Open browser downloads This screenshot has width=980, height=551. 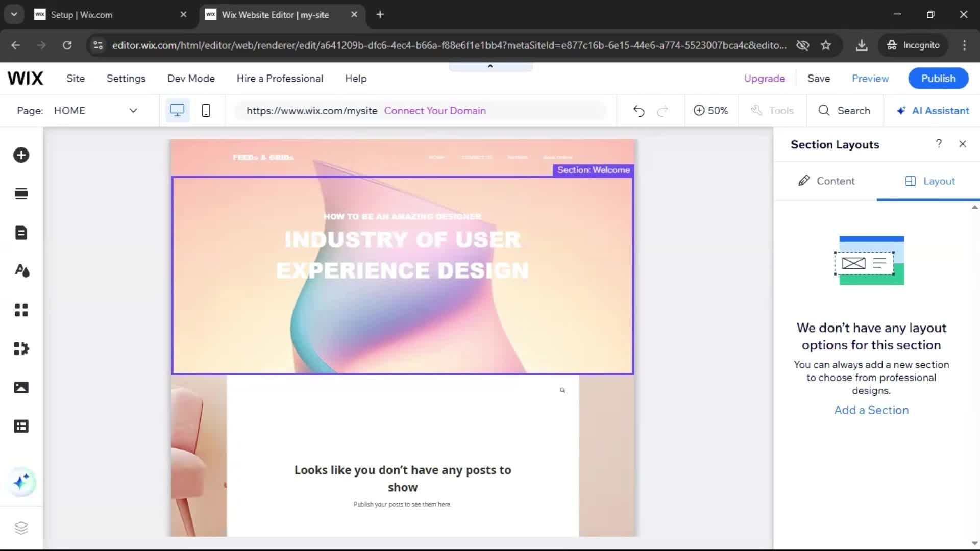[x=862, y=45]
